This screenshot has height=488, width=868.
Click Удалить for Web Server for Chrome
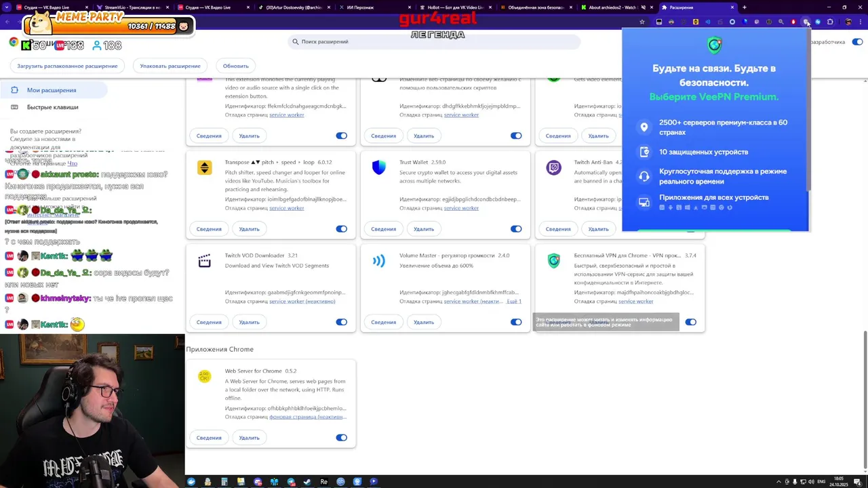coord(249,438)
